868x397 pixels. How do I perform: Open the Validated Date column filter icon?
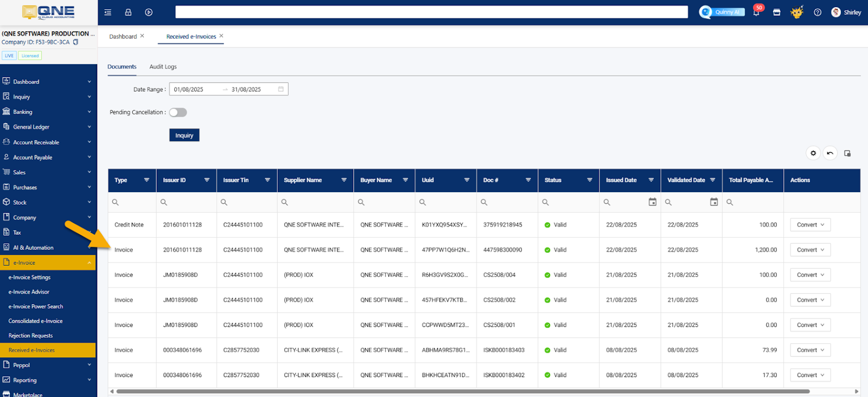coord(712,180)
